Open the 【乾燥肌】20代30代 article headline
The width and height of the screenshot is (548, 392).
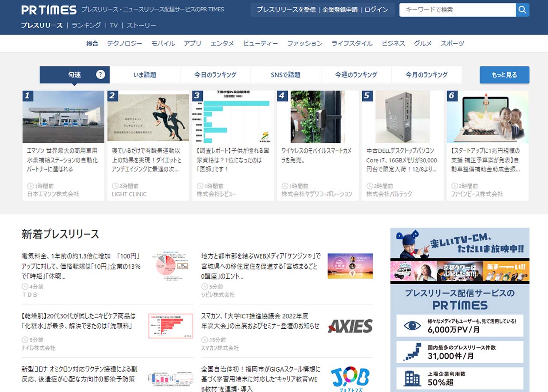pos(79,321)
